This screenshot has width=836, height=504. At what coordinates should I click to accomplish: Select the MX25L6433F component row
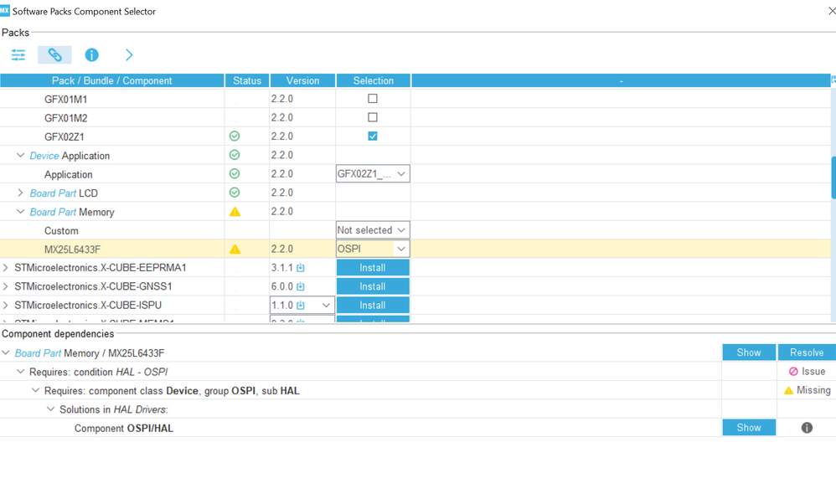click(x=418, y=249)
